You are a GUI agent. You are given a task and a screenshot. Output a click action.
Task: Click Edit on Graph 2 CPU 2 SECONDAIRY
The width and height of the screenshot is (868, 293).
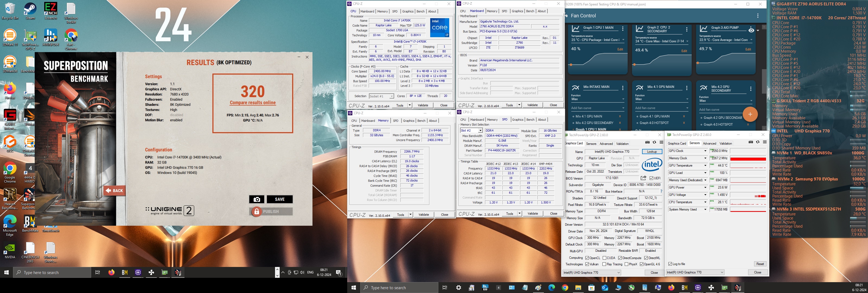click(x=684, y=51)
